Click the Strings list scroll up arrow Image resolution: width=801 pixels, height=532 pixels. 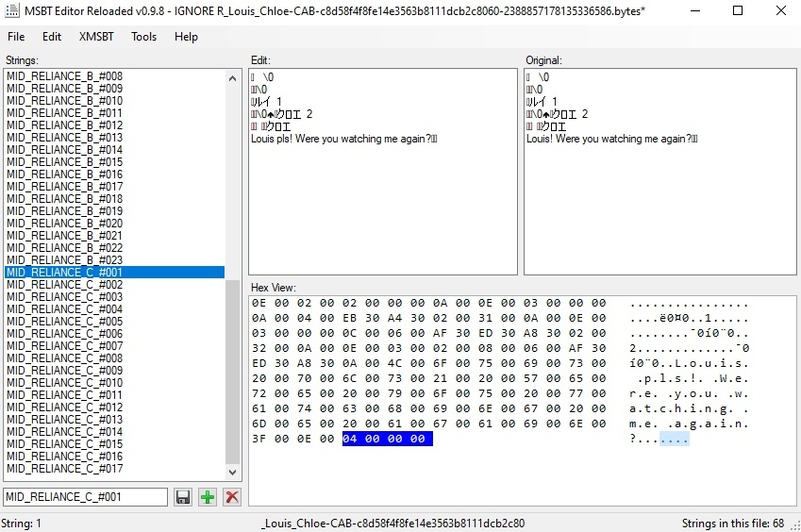tap(232, 75)
